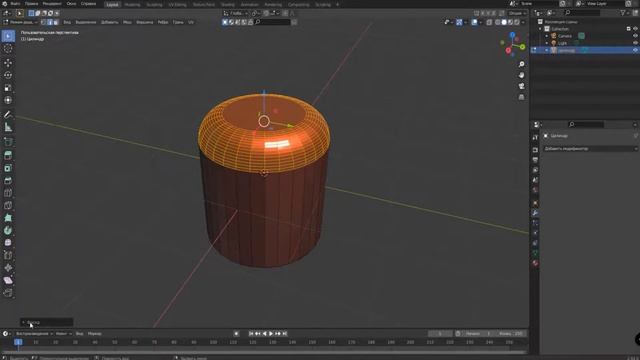Select the Add Cube tool

point(8,142)
